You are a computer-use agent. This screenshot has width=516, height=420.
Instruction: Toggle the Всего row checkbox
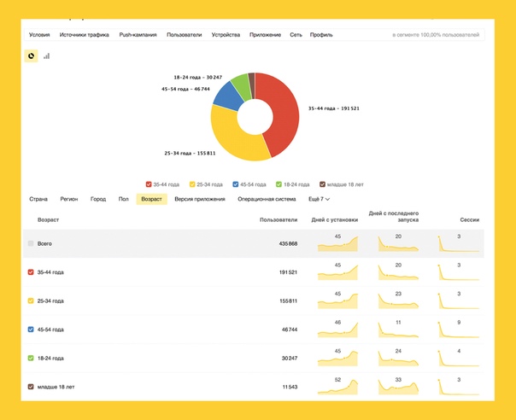point(31,243)
